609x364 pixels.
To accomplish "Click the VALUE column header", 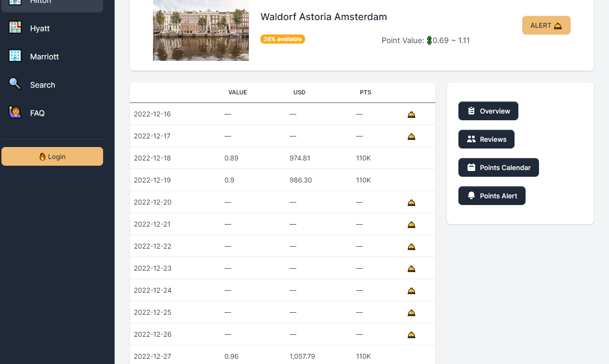I will point(237,92).
